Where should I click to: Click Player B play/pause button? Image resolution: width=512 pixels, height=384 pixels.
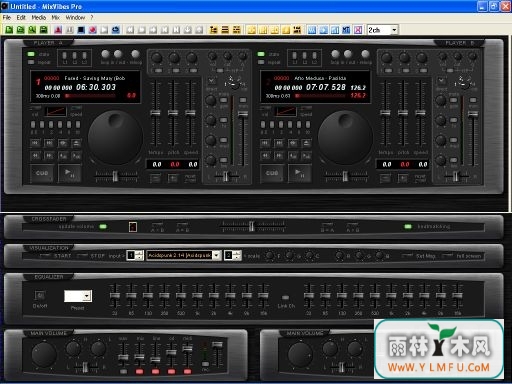tap(299, 173)
